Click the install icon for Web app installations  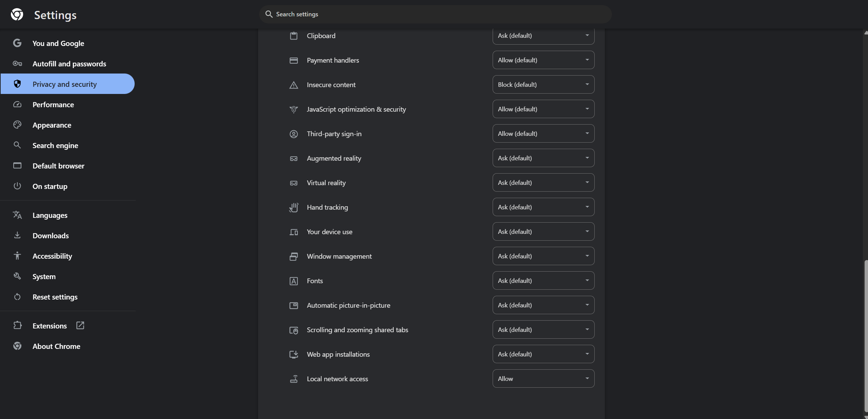(x=294, y=354)
